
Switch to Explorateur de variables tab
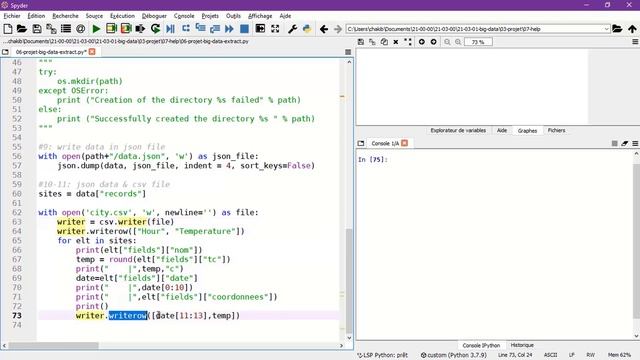(458, 131)
